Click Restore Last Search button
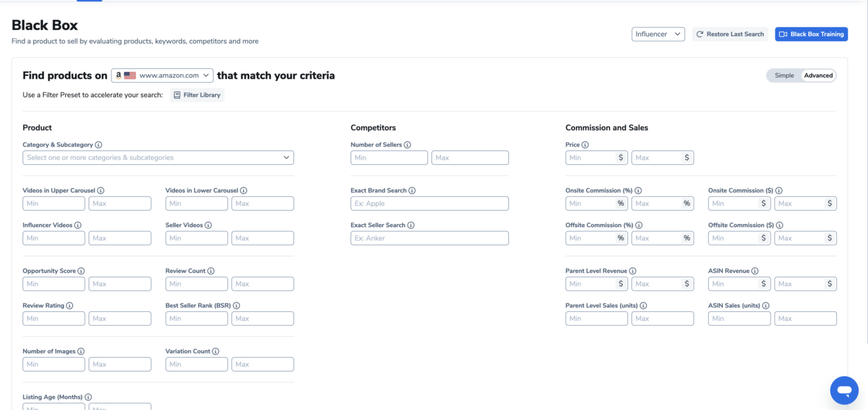The width and height of the screenshot is (868, 410). point(730,34)
